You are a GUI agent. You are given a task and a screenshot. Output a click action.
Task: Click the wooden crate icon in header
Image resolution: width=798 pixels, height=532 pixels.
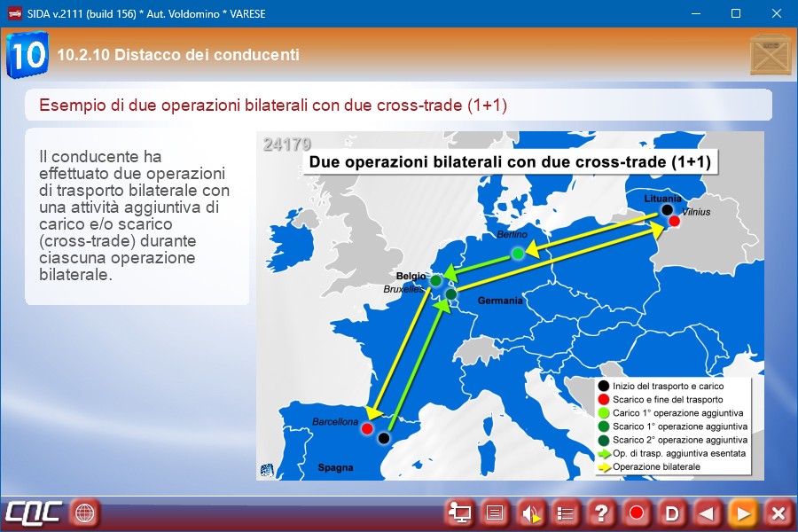768,55
